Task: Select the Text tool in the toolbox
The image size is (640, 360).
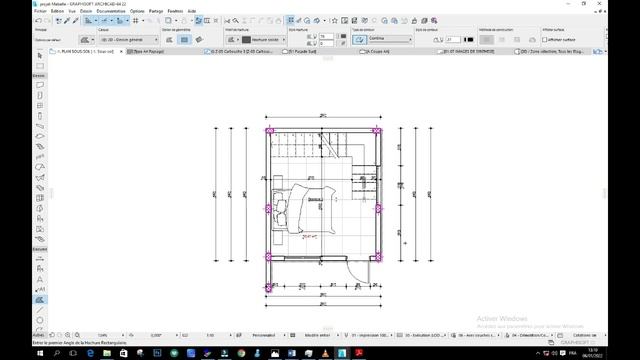Action: (40, 279)
